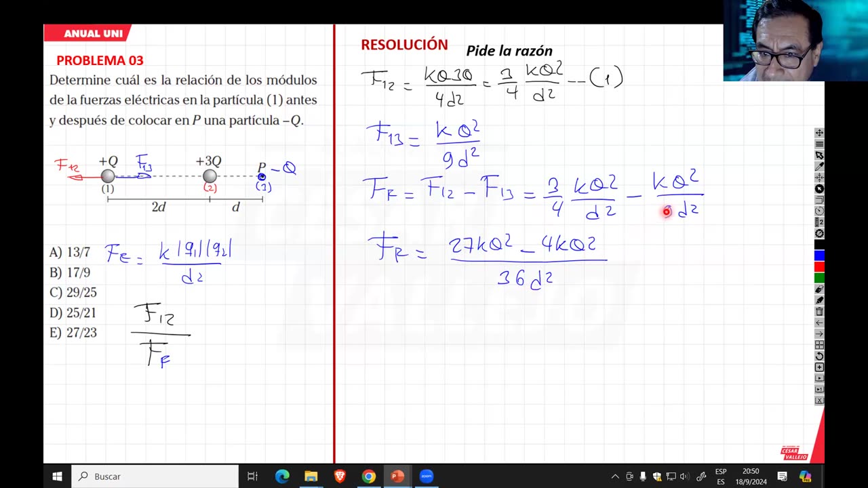Click the pen/ink workspace tray icon

702,476
